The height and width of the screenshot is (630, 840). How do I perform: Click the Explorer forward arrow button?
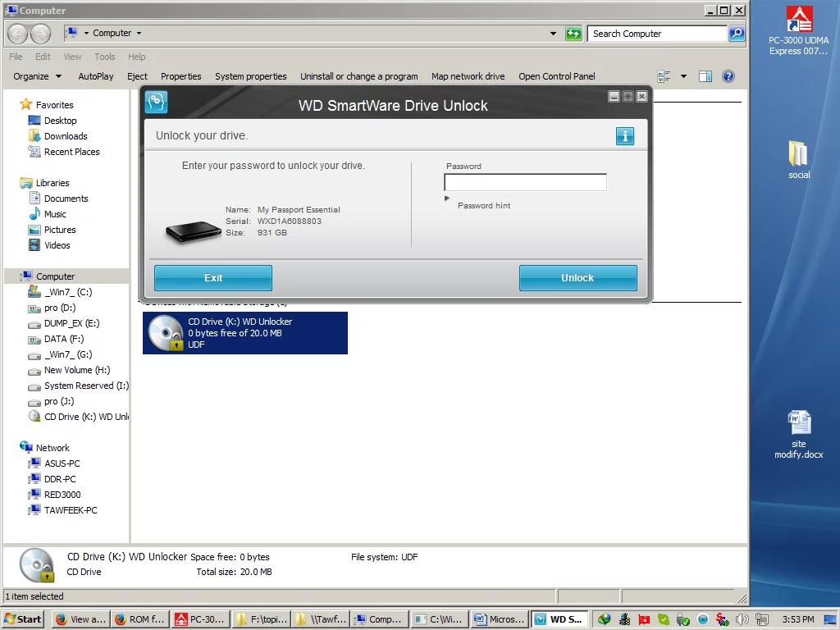pos(40,34)
